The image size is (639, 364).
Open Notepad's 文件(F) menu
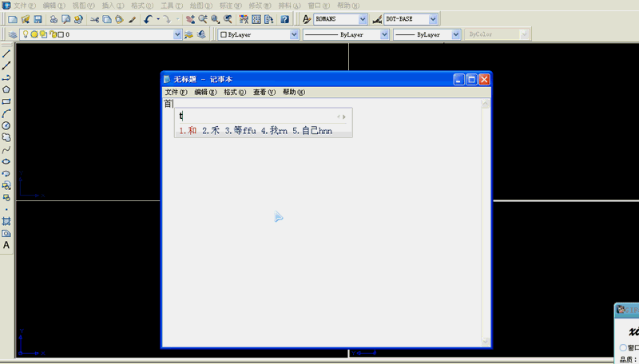[x=176, y=93]
